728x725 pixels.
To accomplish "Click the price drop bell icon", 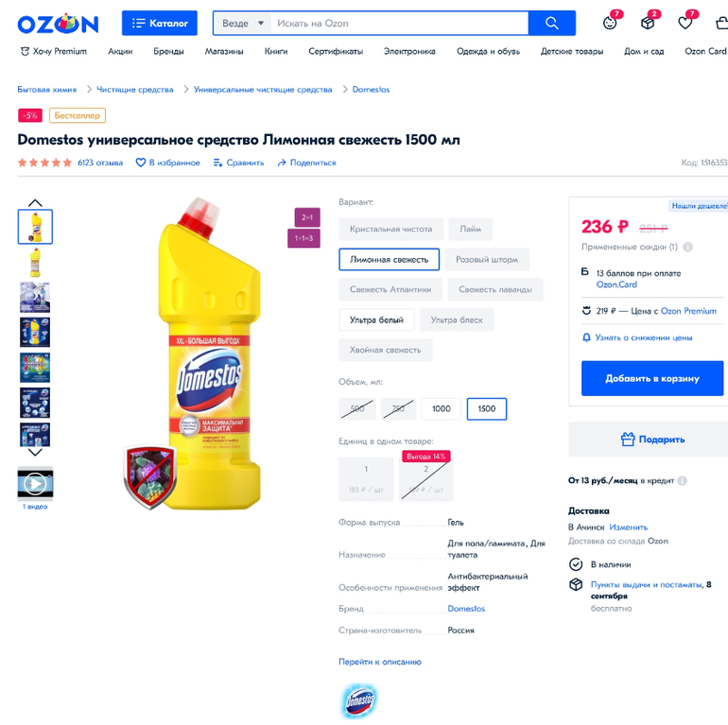I will (586, 337).
